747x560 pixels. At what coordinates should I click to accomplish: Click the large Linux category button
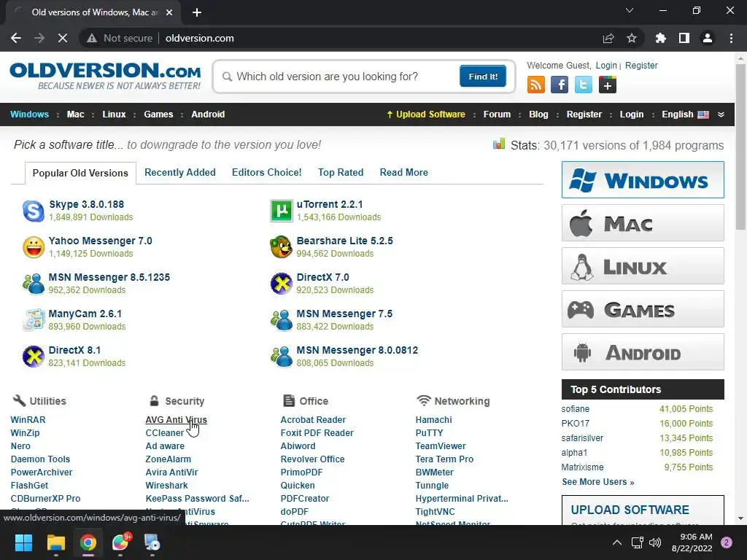(x=643, y=265)
